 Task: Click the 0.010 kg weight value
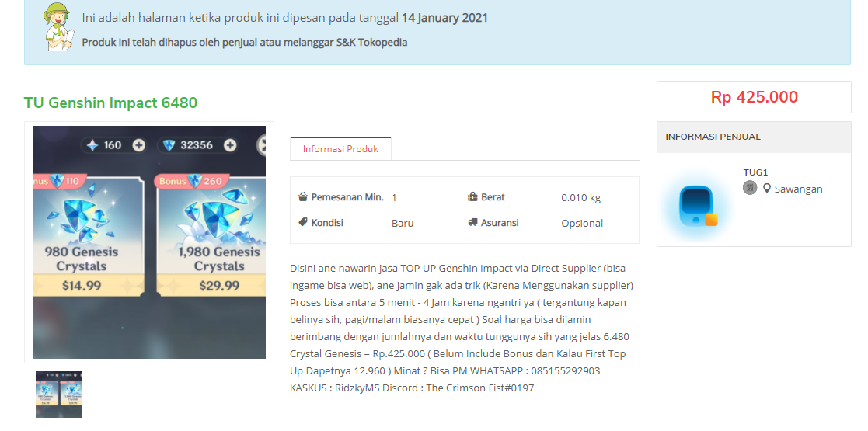580,197
